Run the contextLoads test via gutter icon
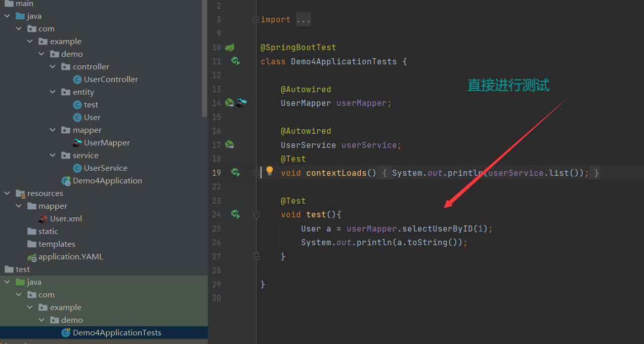Viewport: 644px width, 344px height. point(235,172)
